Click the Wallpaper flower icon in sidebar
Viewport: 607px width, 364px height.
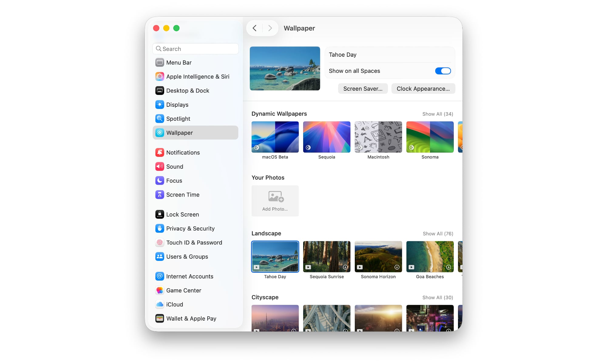click(160, 133)
